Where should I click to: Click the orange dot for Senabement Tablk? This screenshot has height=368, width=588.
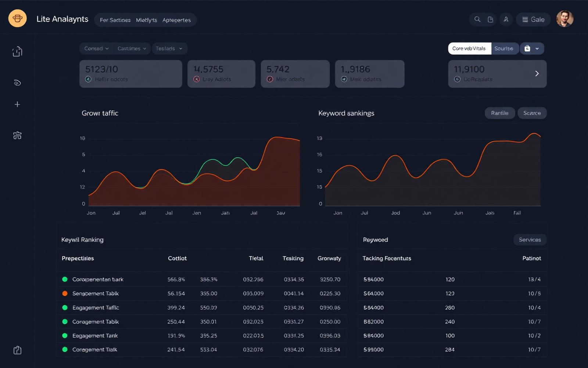coord(65,293)
